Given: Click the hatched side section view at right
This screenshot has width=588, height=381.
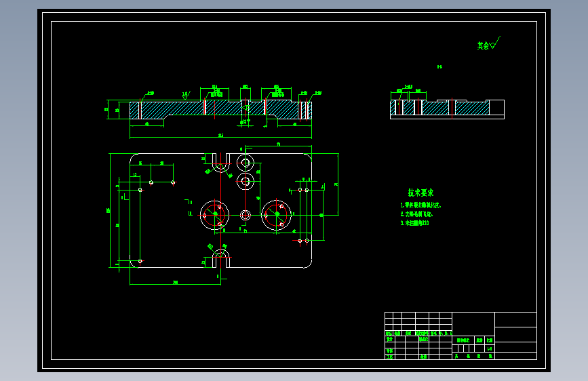Looking at the screenshot, I should [x=447, y=109].
